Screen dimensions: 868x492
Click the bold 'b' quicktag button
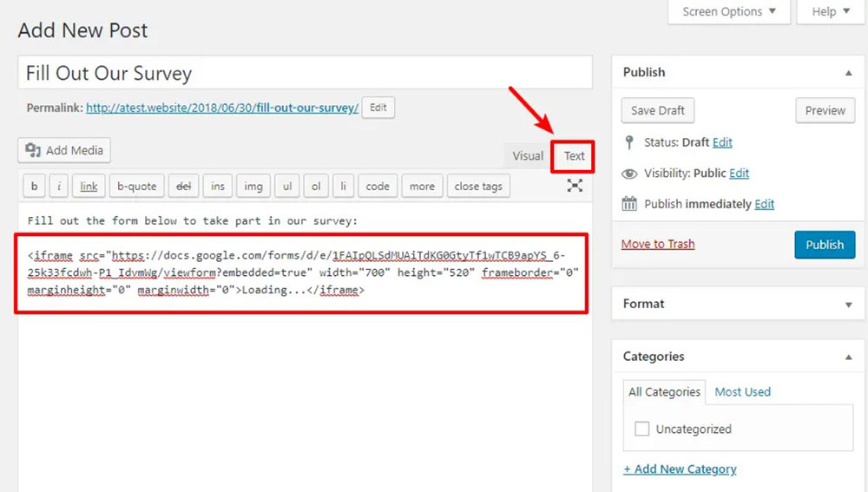34,186
